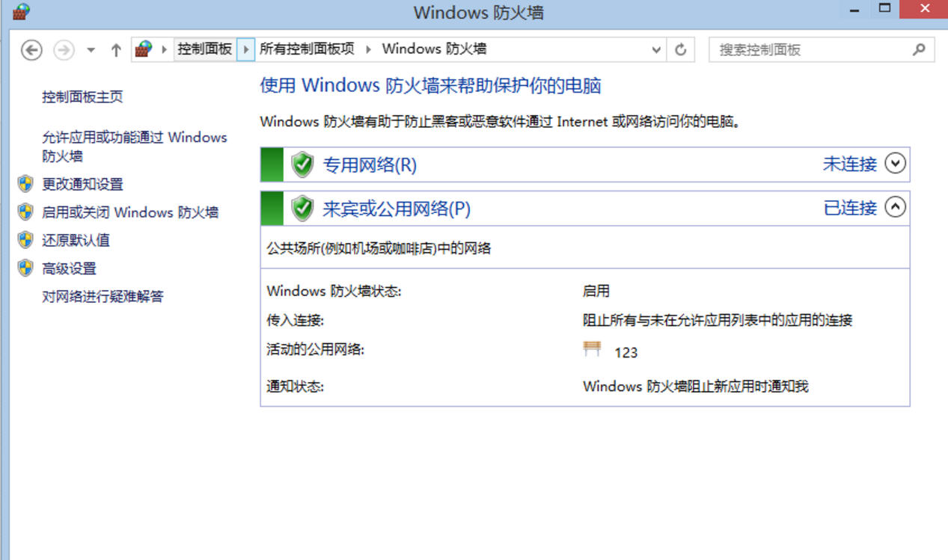
Task: Open 控制面板主页 link
Action: [x=82, y=97]
